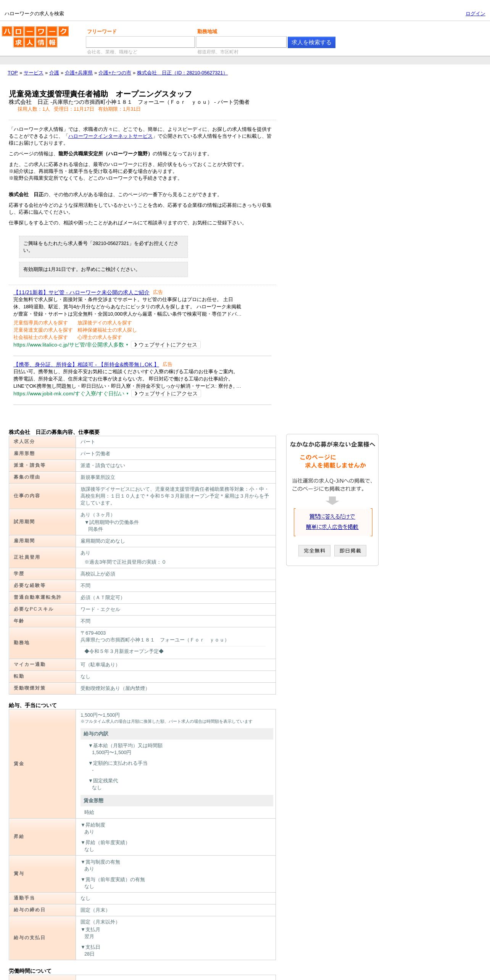Click the フリーワード search input field

pos(140,42)
